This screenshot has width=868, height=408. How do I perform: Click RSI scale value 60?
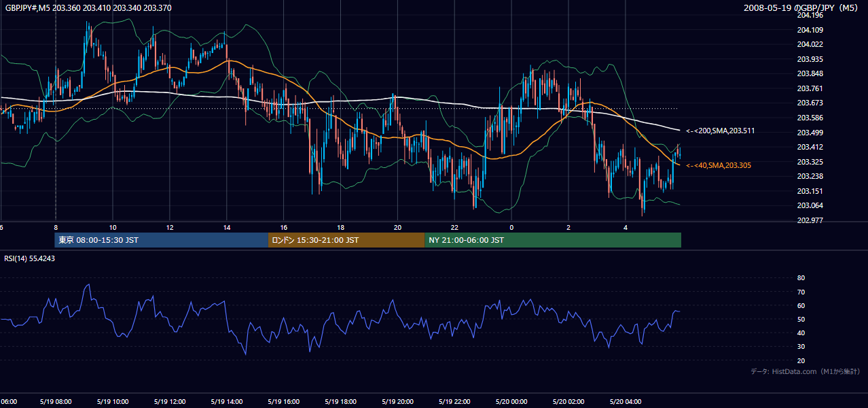(801, 305)
